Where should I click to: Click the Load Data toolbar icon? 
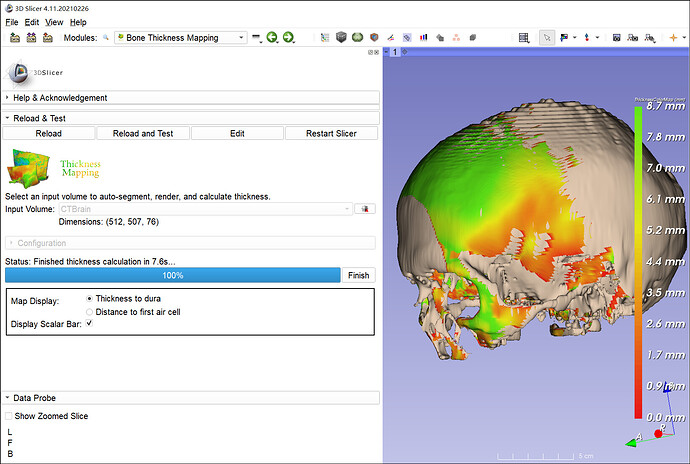pos(15,38)
